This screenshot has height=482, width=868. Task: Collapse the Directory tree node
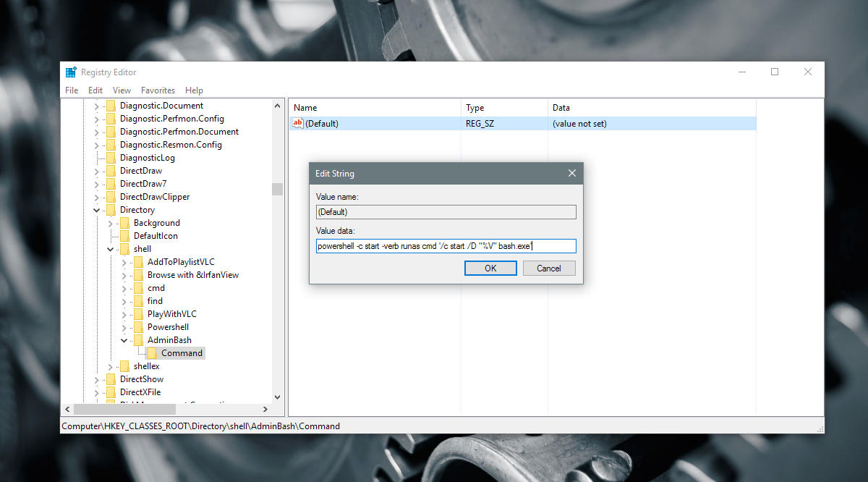click(96, 210)
